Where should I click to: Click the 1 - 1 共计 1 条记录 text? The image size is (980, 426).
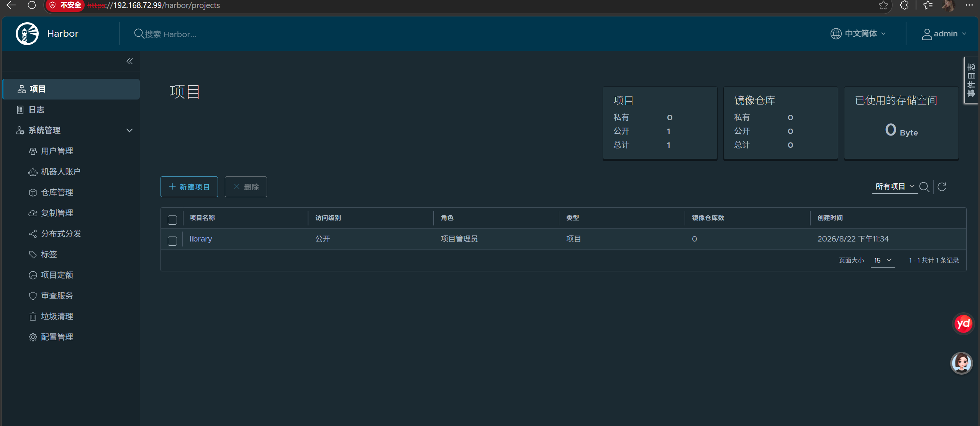pos(934,260)
